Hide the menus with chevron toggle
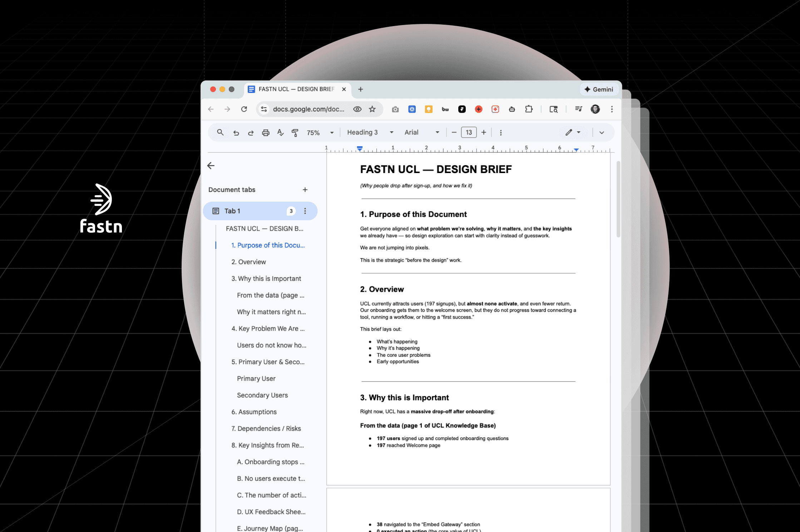Viewport: 800px width, 532px height. click(602, 133)
